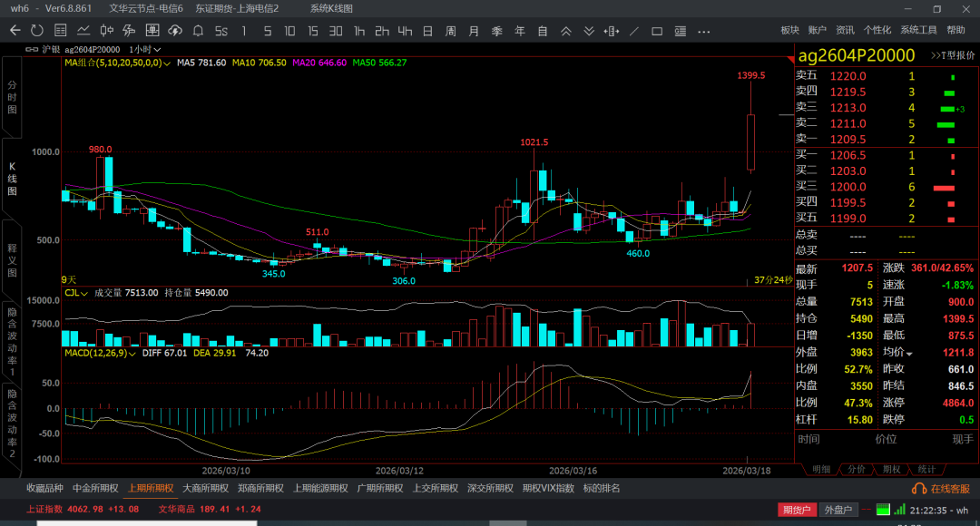
Task: Set the chart period to 日 (daily)
Action: pos(427,31)
